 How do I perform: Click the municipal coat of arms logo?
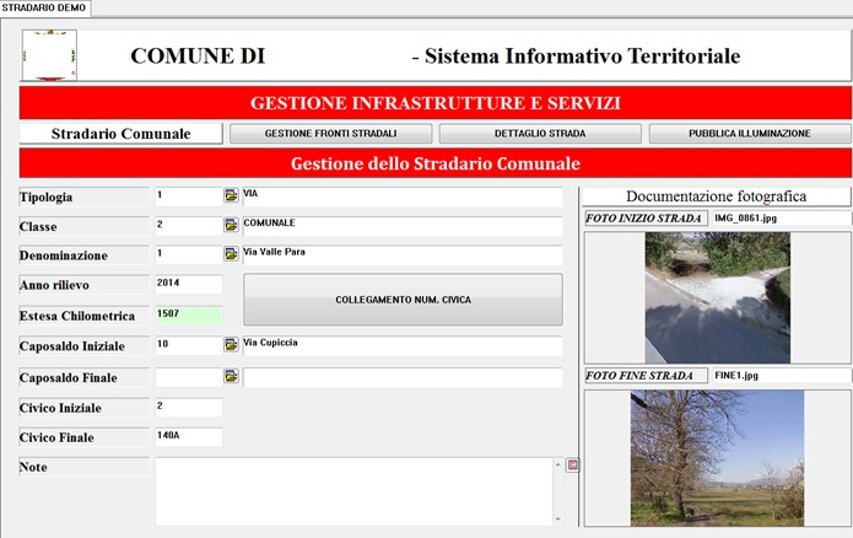[49, 55]
